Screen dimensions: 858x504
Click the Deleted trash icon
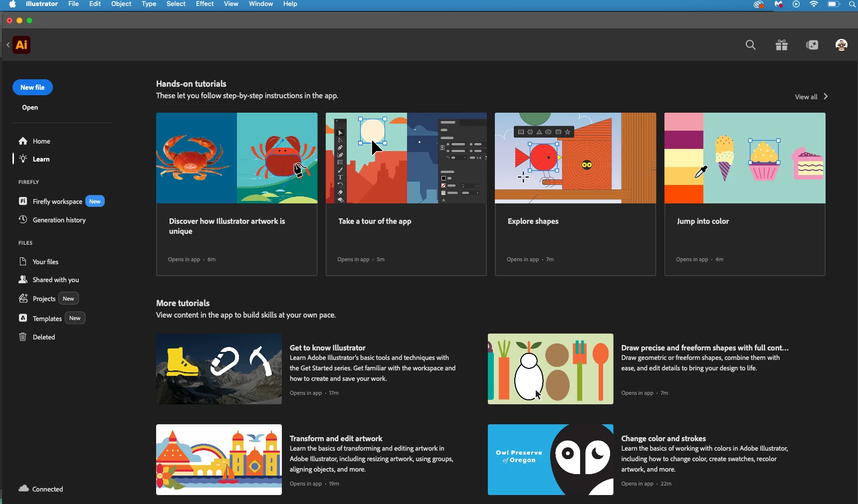click(23, 337)
